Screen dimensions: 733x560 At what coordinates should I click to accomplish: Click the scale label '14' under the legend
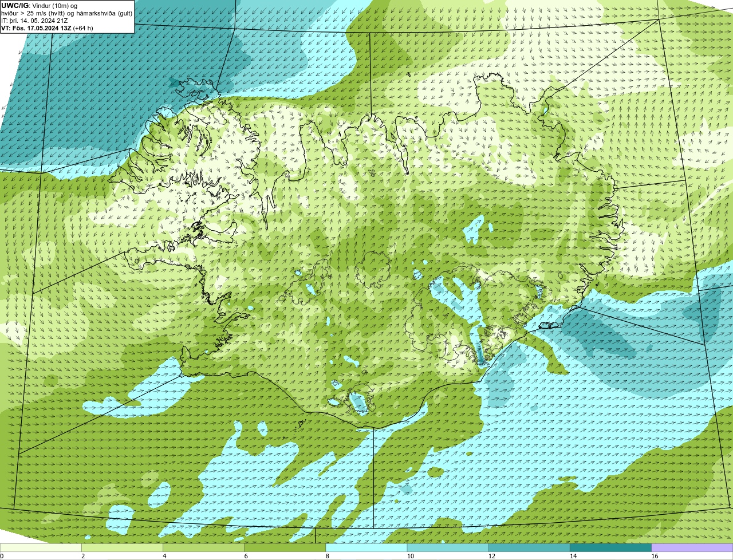tap(573, 556)
